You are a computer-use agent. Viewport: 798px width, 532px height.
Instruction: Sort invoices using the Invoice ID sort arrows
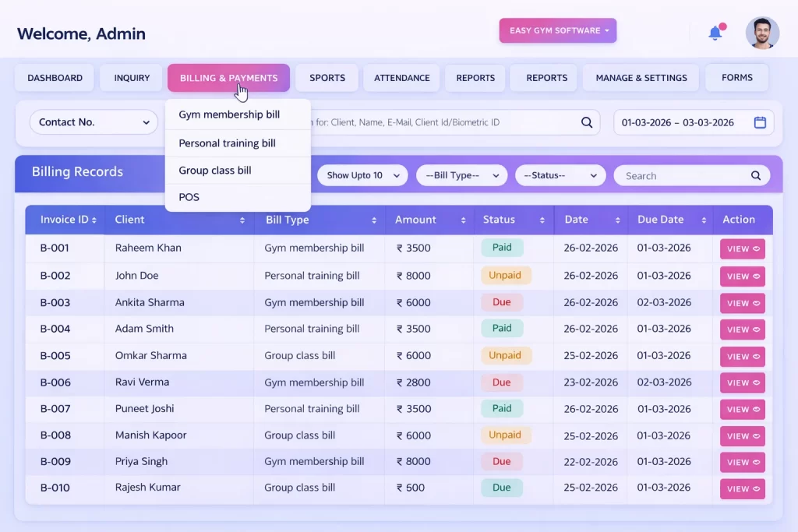94,220
